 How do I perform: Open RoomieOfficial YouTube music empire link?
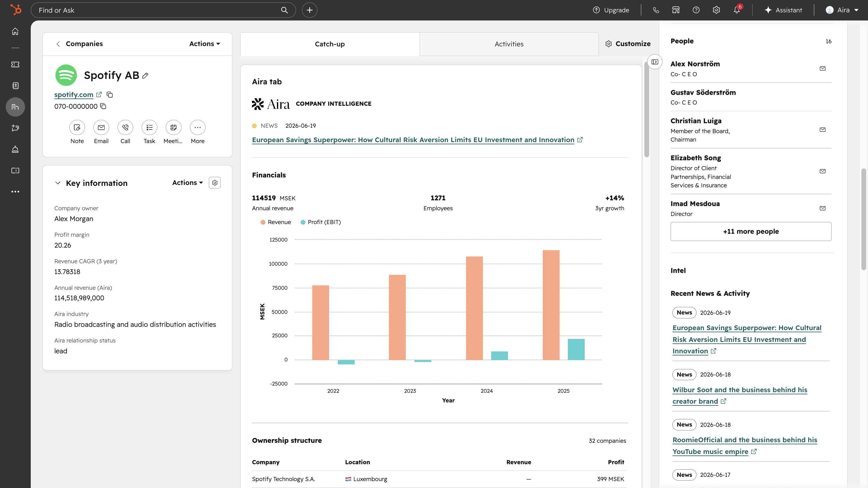745,446
